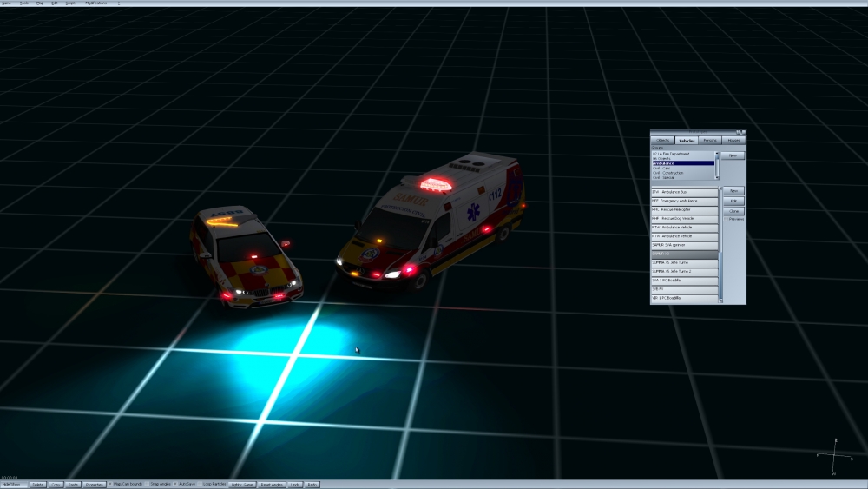This screenshot has width=868, height=489.
Task: Click the Clone button in prototype panel
Action: click(x=733, y=211)
